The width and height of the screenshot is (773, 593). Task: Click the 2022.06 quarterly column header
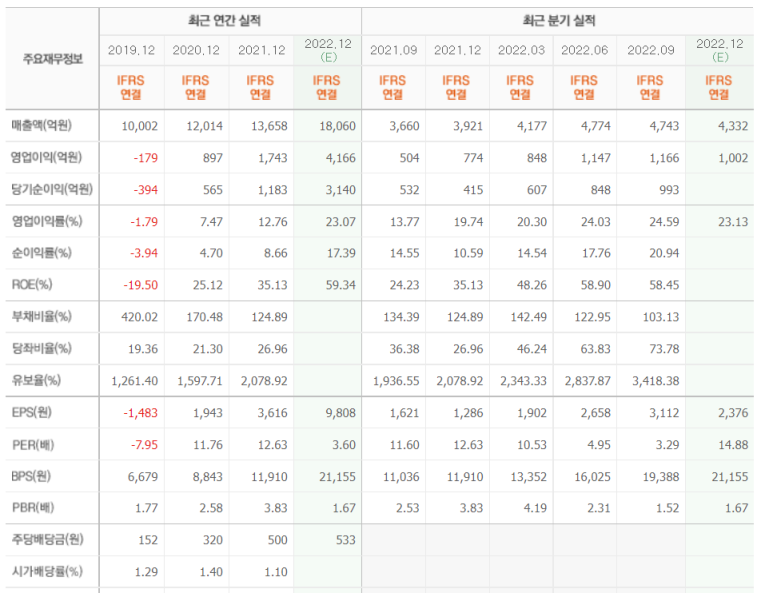pos(585,50)
